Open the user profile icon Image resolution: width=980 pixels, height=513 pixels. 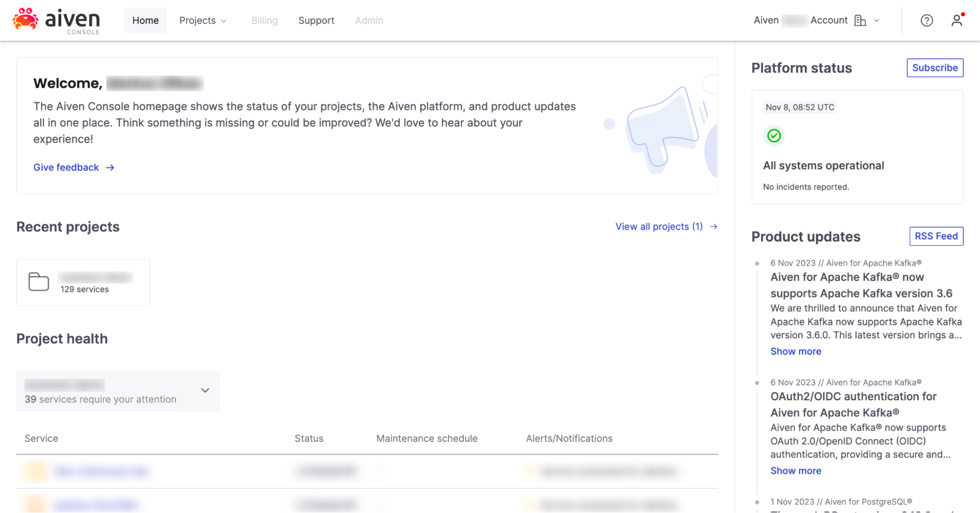coord(956,21)
